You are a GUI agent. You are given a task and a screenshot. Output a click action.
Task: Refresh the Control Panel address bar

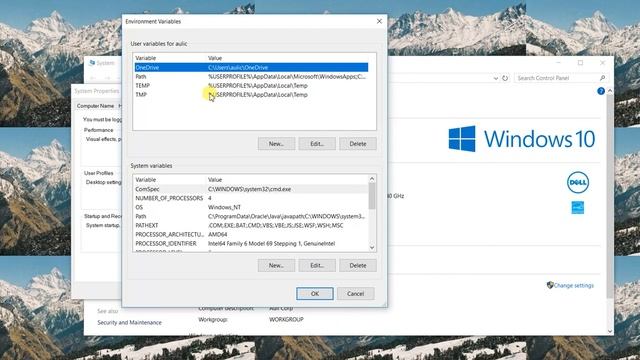[x=505, y=78]
